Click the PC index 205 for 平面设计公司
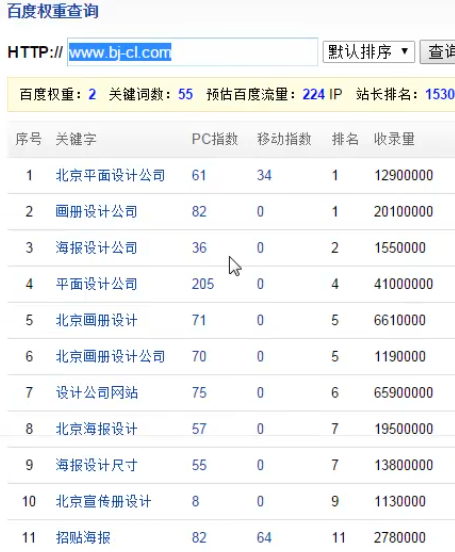This screenshot has width=455, height=552. pyautogui.click(x=203, y=284)
